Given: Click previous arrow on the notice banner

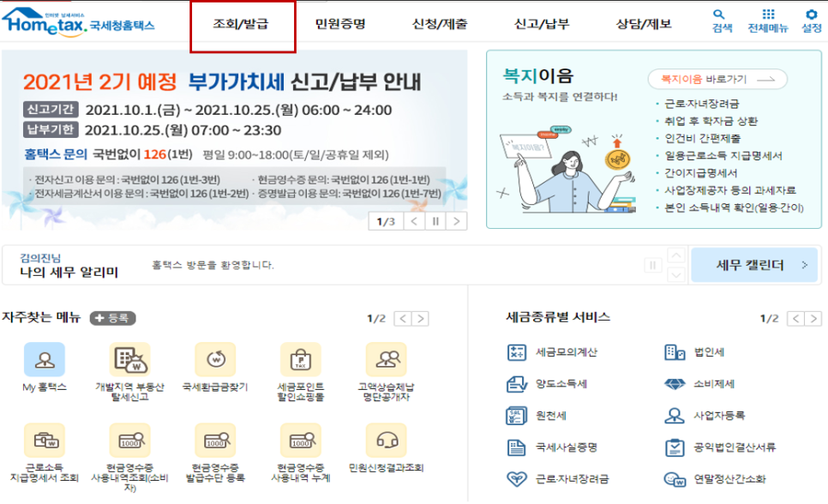Looking at the screenshot, I should pos(413,220).
